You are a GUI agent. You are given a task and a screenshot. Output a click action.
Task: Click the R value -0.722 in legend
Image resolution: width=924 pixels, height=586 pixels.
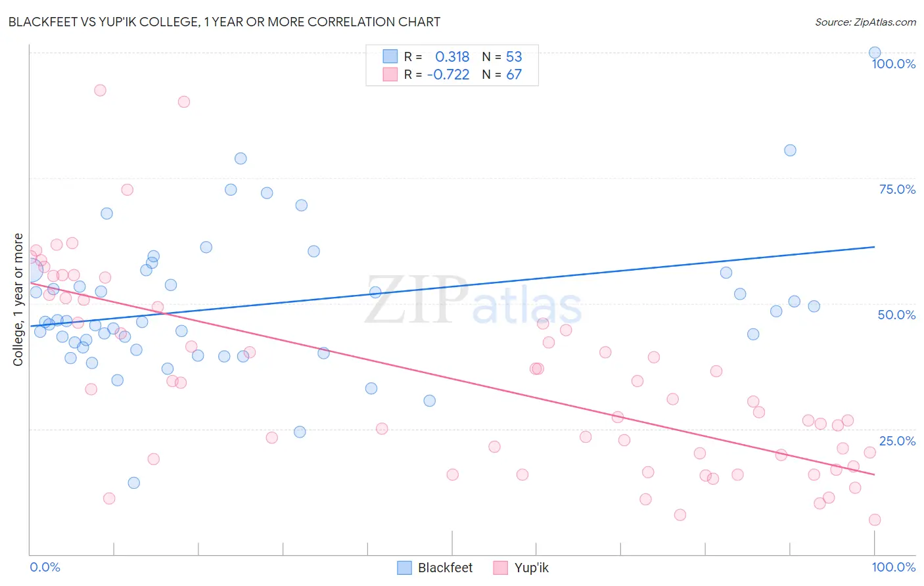pos(448,74)
